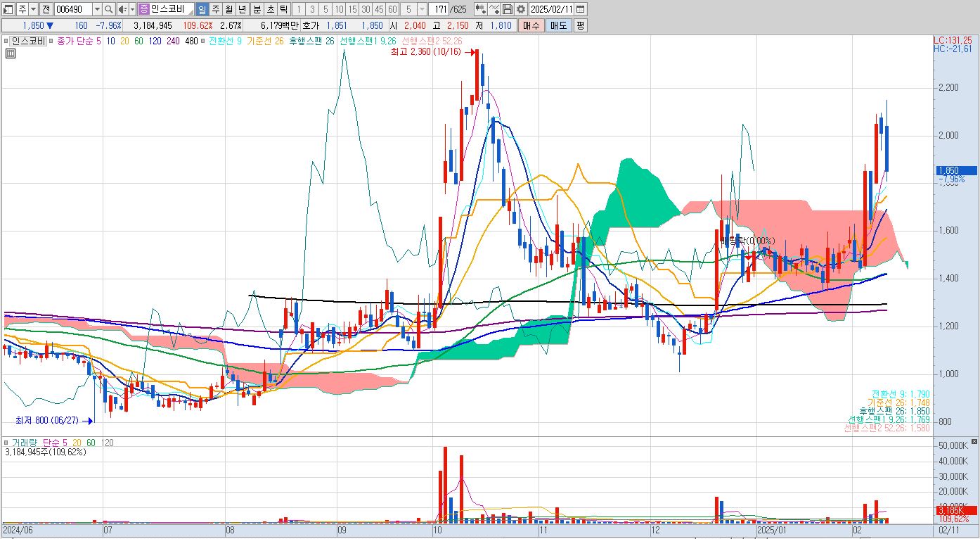The width and height of the screenshot is (980, 539).
Task: Save chart with the floppy disk icon
Action: coord(508,9)
